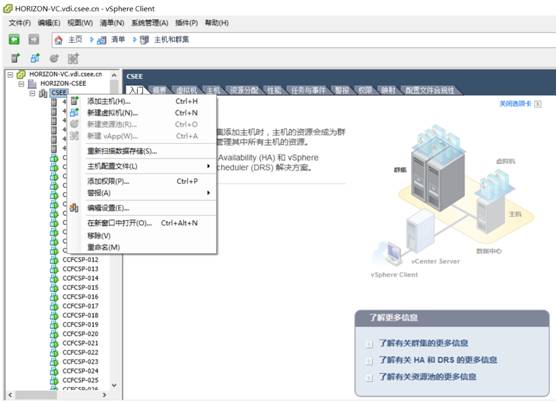Open the 清单(N) menu

[x=112, y=23]
